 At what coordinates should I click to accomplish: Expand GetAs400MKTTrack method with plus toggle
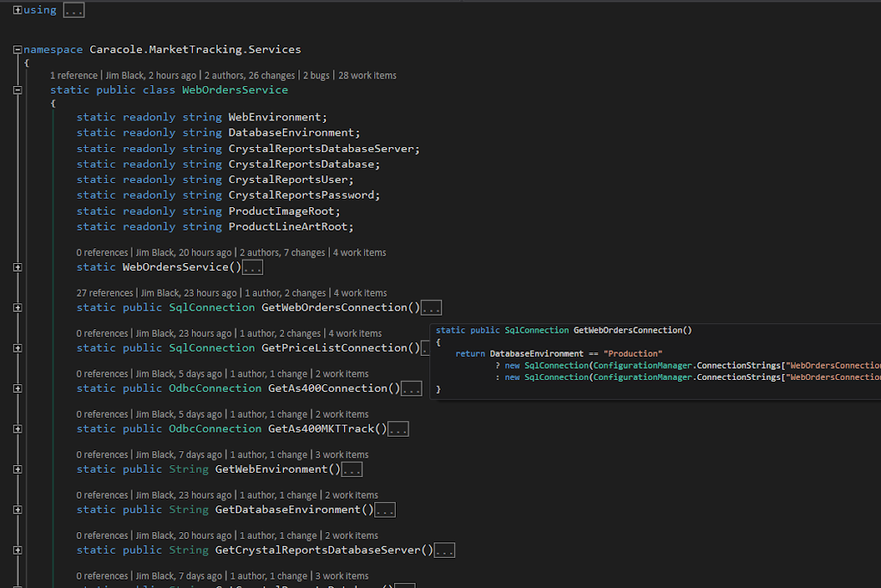point(17,429)
